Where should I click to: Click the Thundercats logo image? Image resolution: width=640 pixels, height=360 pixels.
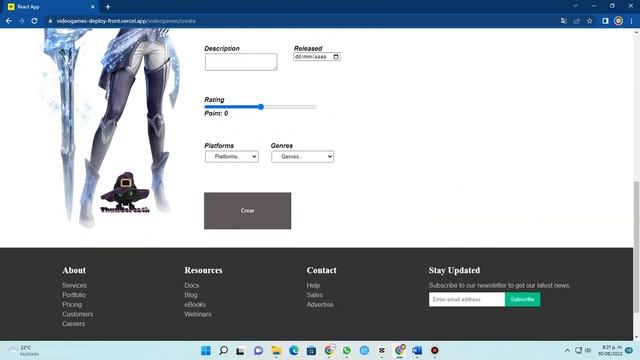[125, 193]
